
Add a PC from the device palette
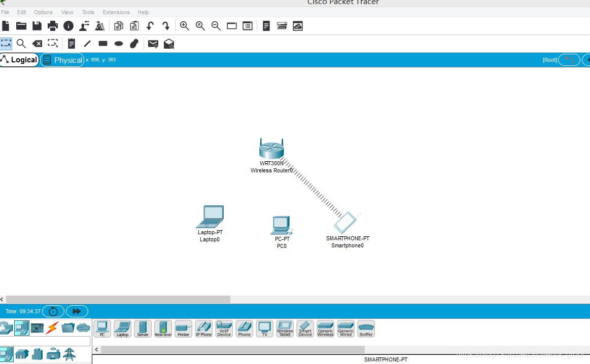pyautogui.click(x=102, y=329)
